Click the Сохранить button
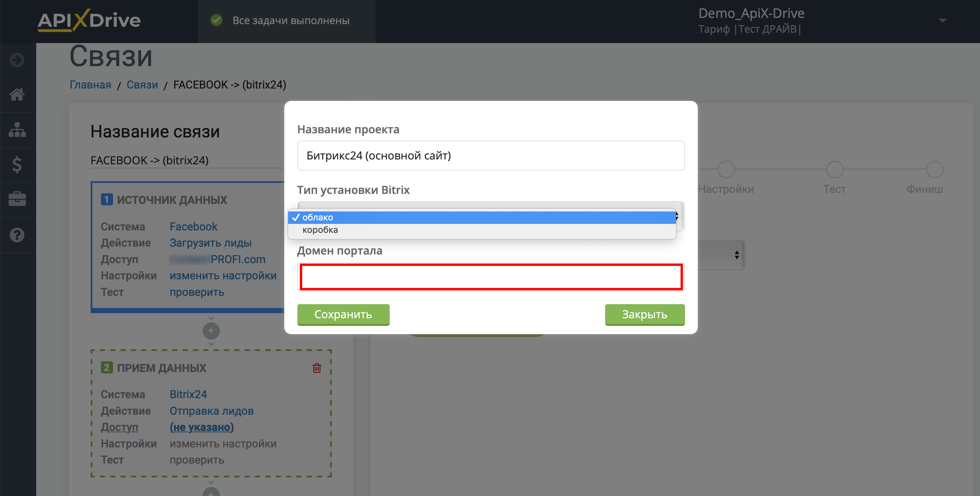This screenshot has height=496, width=980. click(343, 314)
